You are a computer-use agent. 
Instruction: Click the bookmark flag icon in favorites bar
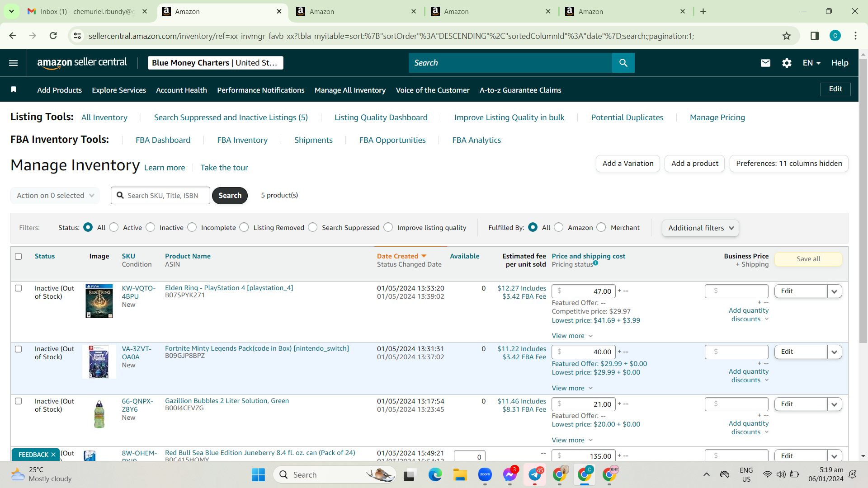14,89
